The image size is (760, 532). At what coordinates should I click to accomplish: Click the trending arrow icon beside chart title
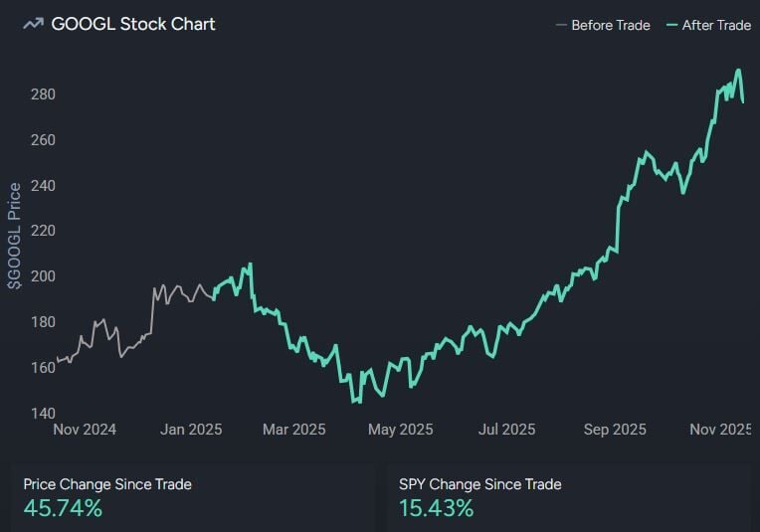[x=33, y=24]
